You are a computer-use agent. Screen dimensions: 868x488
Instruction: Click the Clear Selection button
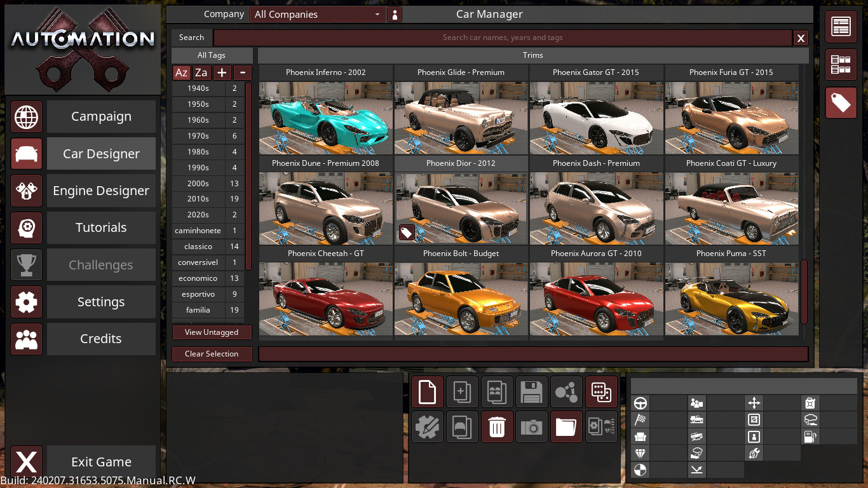[x=212, y=354]
